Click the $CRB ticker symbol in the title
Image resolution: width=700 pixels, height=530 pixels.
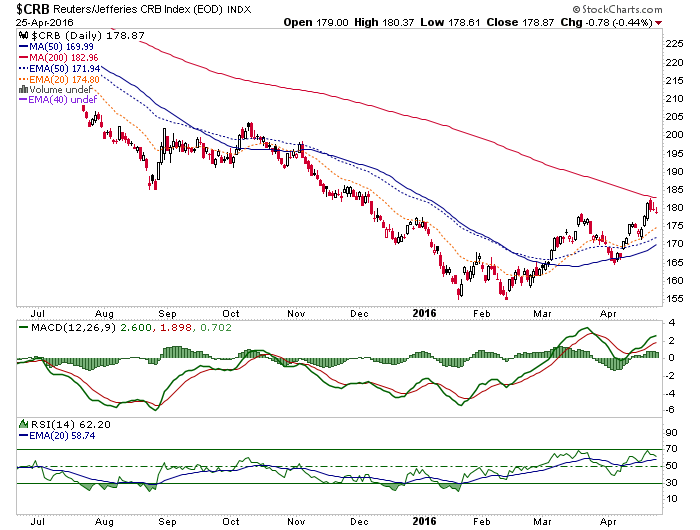[33, 9]
